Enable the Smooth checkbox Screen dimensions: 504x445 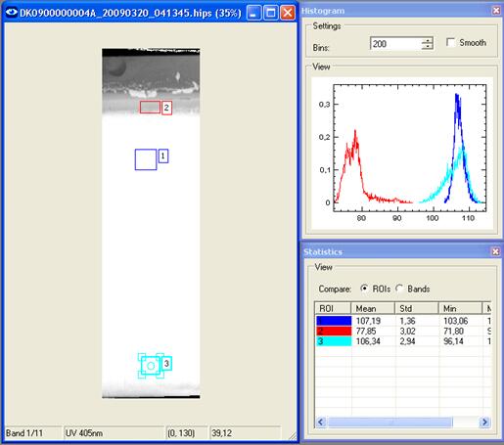(450, 42)
